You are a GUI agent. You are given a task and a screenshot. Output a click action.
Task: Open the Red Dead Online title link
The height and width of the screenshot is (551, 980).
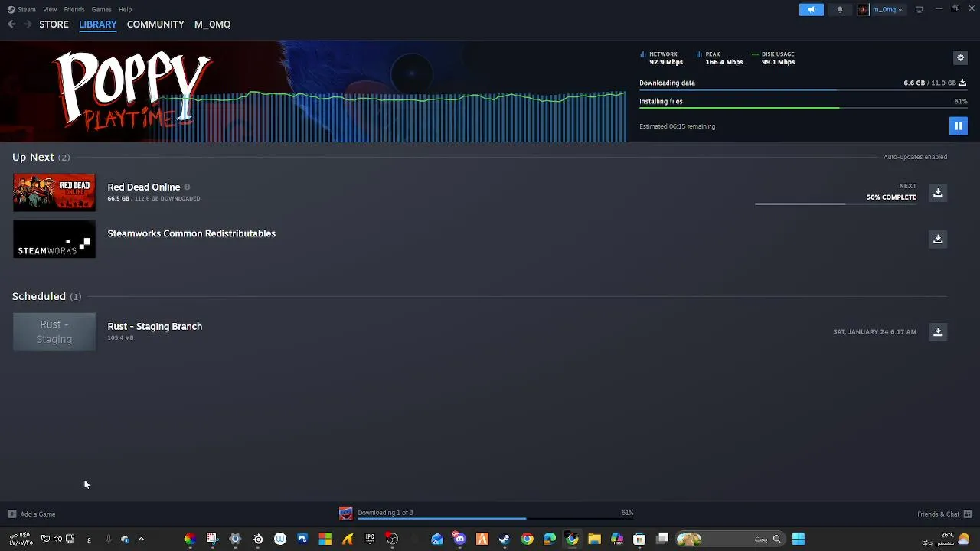[x=144, y=187]
